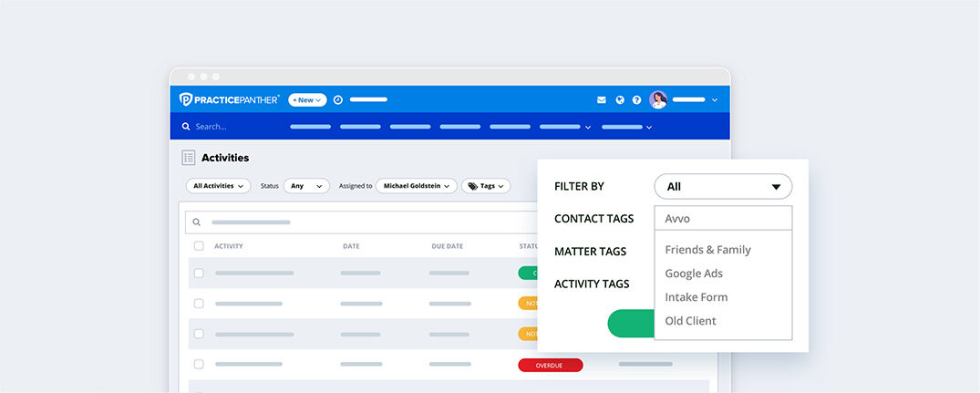
Task: Click the + New button
Action: (307, 99)
